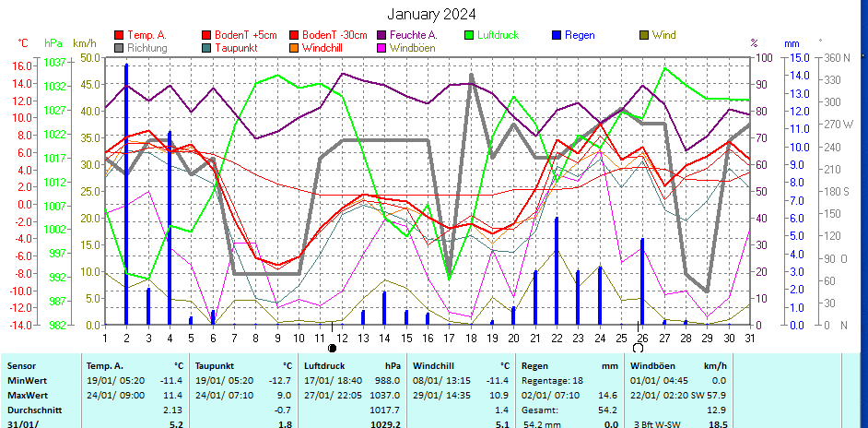Click the orange Windchill legend swatch
Viewport: 868px width, 428px height.
293,48
